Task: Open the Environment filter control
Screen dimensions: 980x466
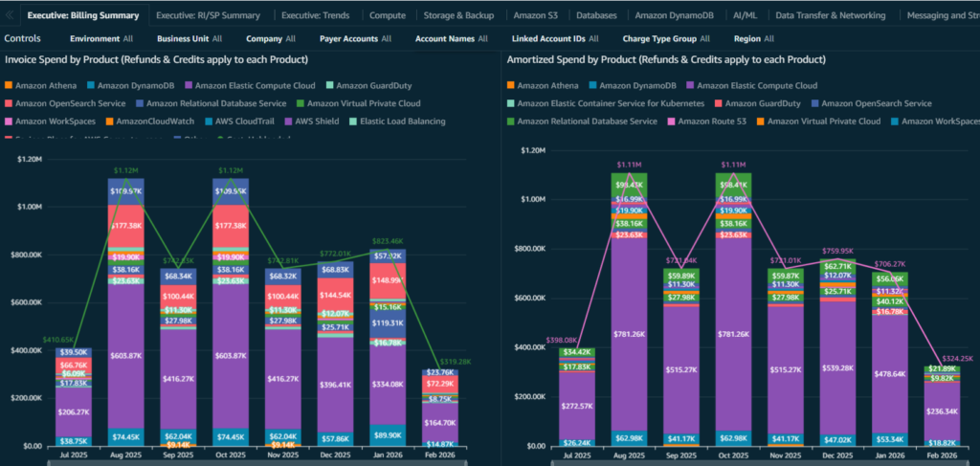Action: tap(101, 38)
